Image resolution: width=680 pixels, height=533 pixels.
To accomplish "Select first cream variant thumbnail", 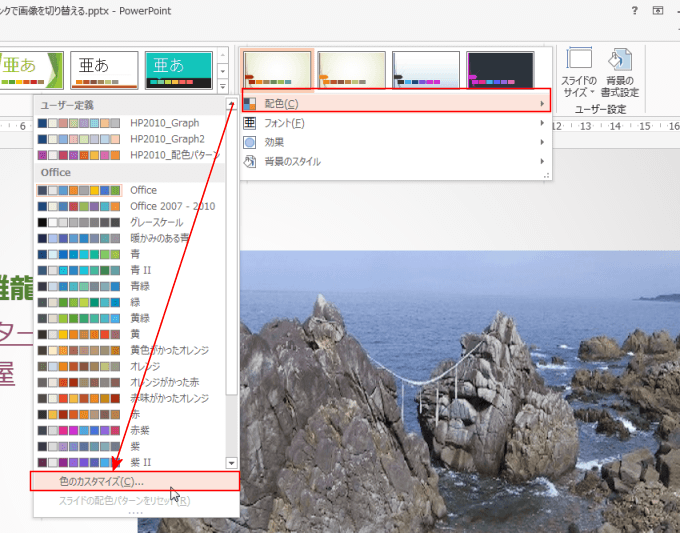I will [x=277, y=70].
